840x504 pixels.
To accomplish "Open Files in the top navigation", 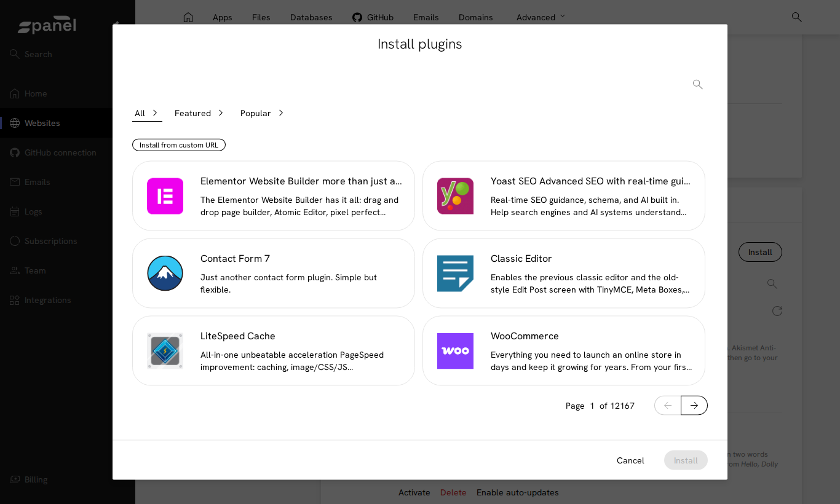I will 261,17.
